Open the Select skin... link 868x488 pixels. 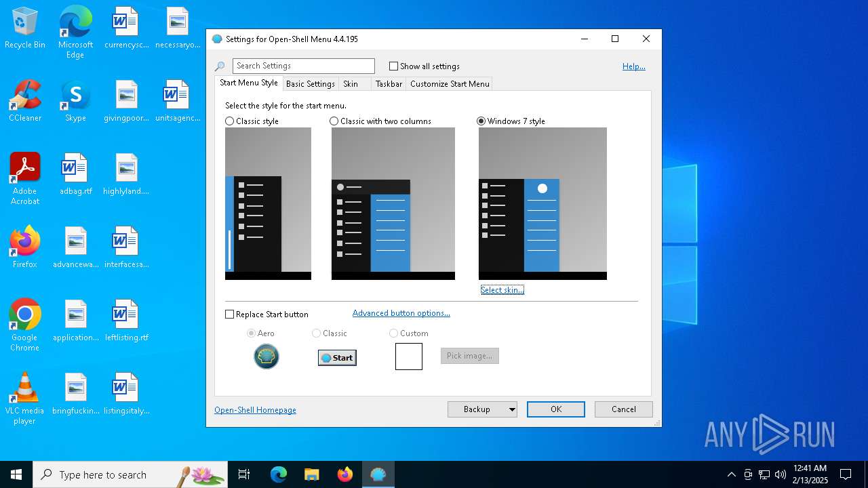[x=502, y=290]
